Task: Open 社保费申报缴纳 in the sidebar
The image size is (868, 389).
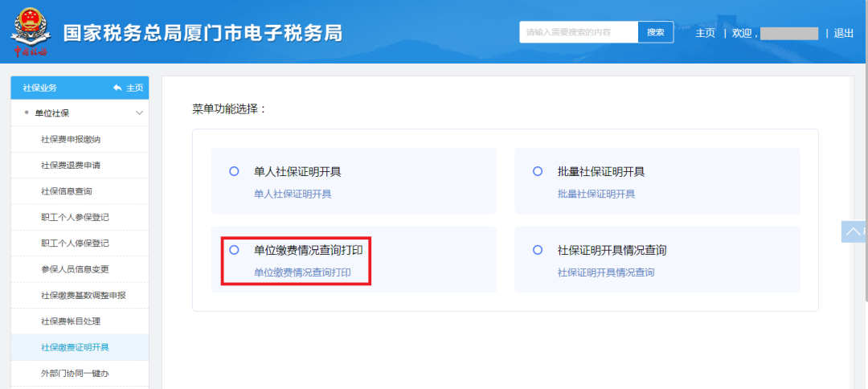Action: 71,139
